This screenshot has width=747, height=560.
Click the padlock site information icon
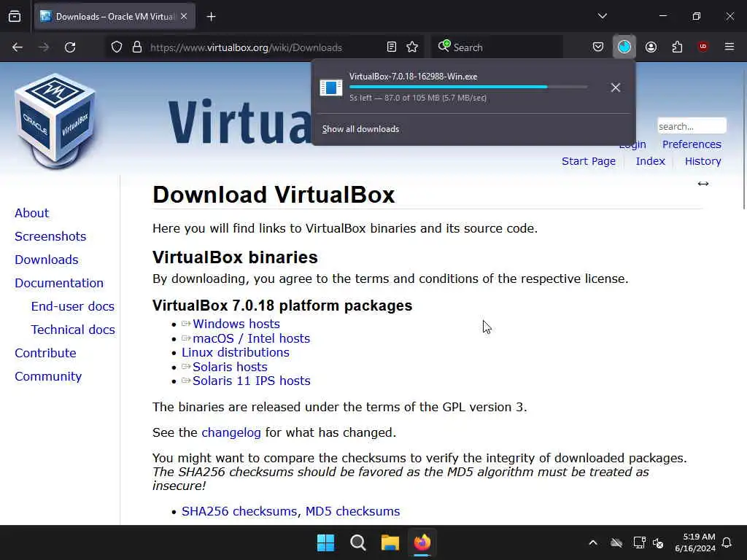click(137, 47)
